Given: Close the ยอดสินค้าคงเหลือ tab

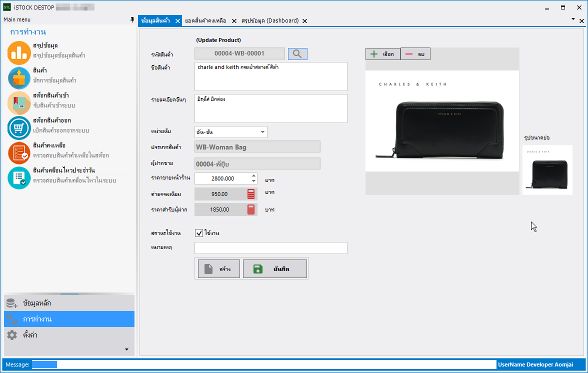Looking at the screenshot, I should click(x=234, y=21).
